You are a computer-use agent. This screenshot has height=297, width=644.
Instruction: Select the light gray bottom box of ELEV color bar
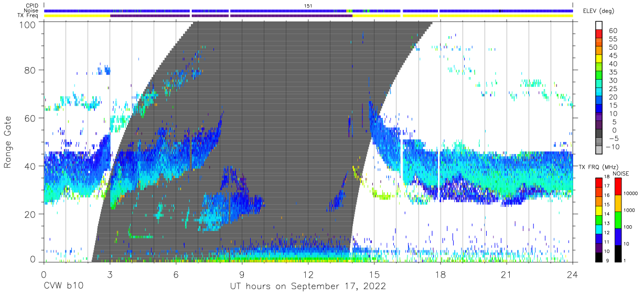598,150
